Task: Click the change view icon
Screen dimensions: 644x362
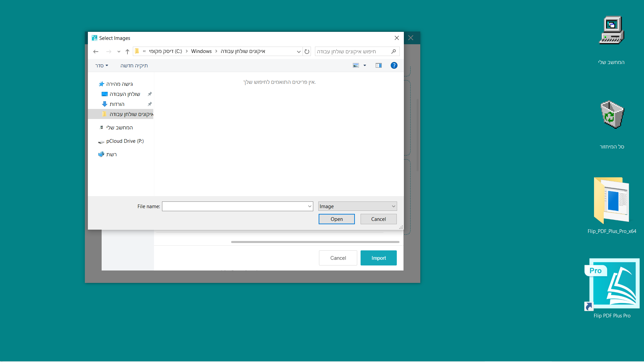Action: tap(356, 66)
